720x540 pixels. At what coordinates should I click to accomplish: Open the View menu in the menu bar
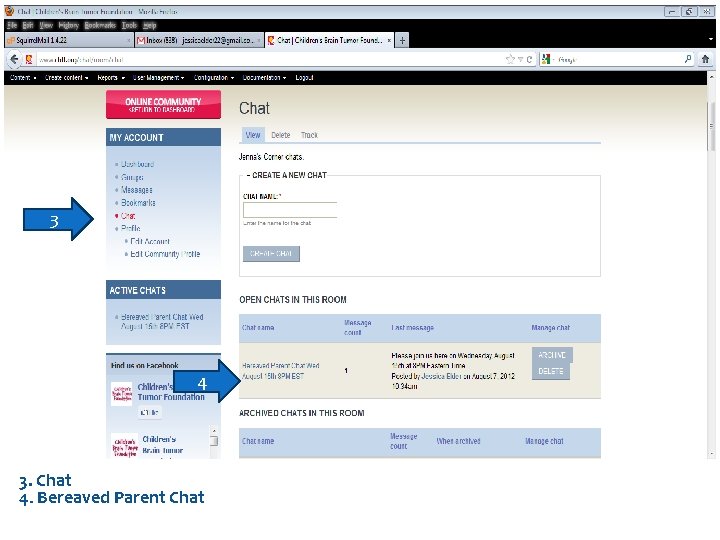click(46, 25)
